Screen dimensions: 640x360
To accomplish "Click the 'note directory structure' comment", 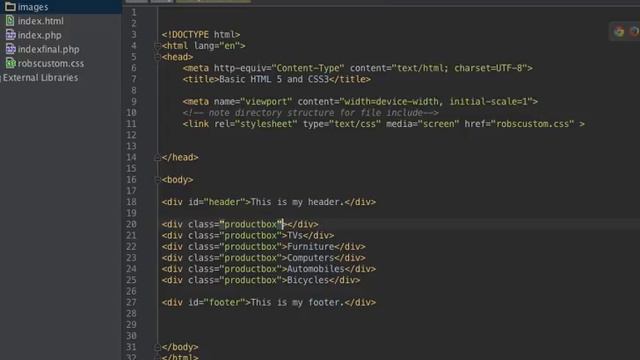I will tap(311, 113).
